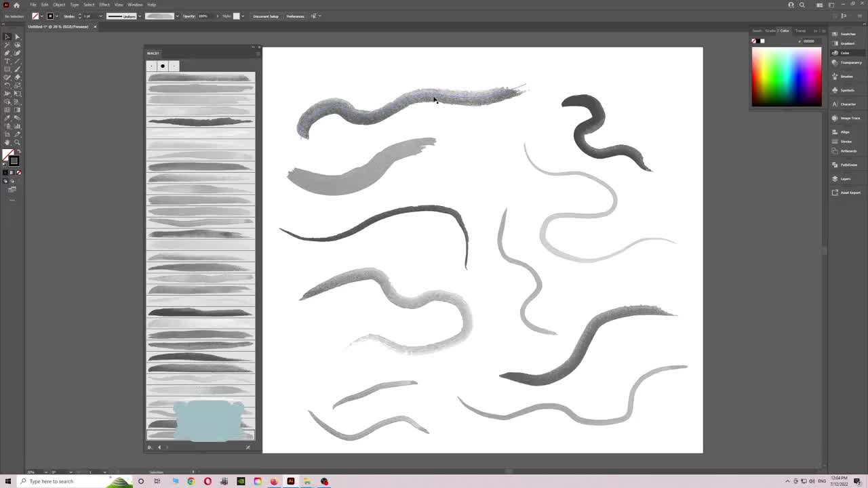Open Brushes panel from dock
868x488 pixels.
tap(844, 77)
